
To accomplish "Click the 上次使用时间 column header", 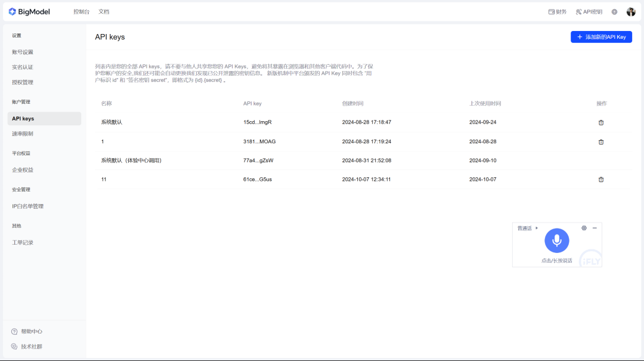I will [x=485, y=104].
